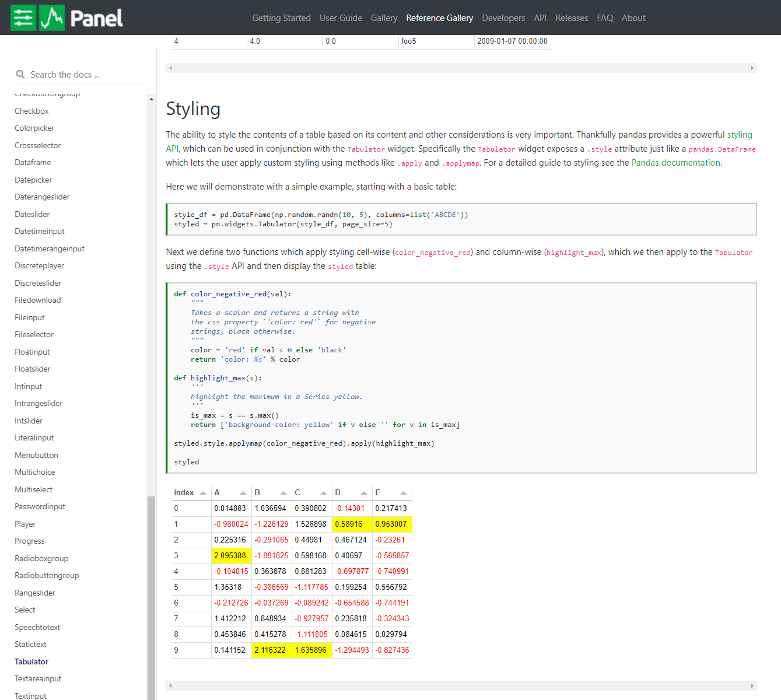The width and height of the screenshot is (781, 700).
Task: Open Getting Started in top navigation
Action: [x=281, y=18]
